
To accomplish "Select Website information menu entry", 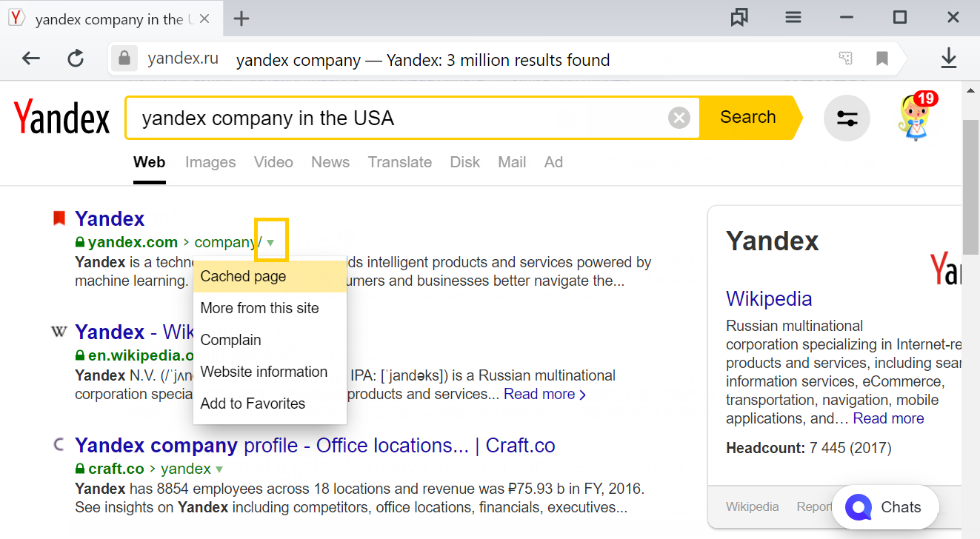I will [270, 372].
